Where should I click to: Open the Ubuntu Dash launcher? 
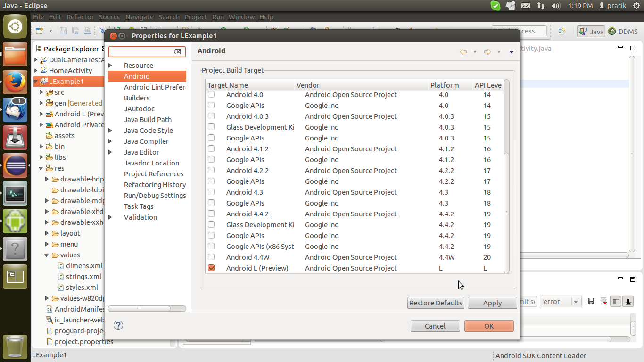coord(15,26)
